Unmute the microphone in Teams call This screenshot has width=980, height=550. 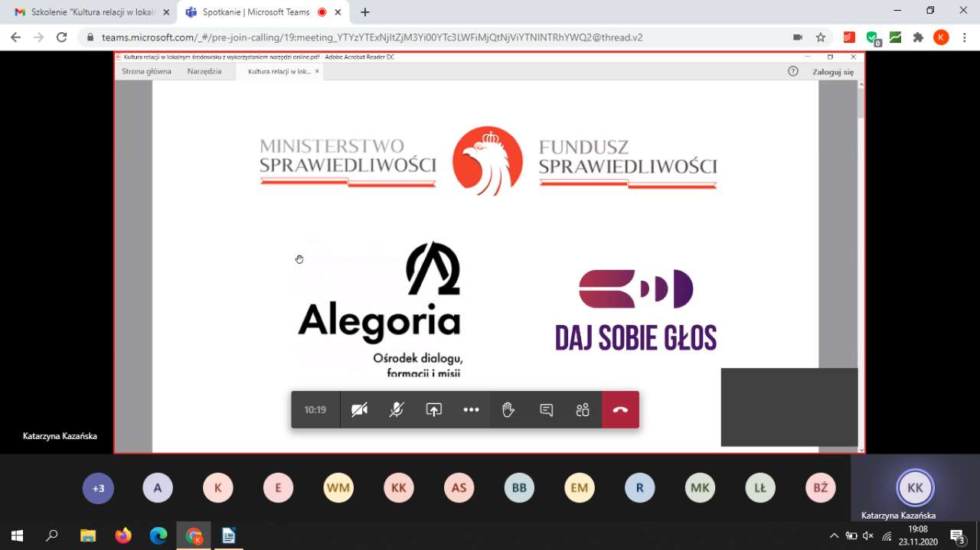point(397,410)
